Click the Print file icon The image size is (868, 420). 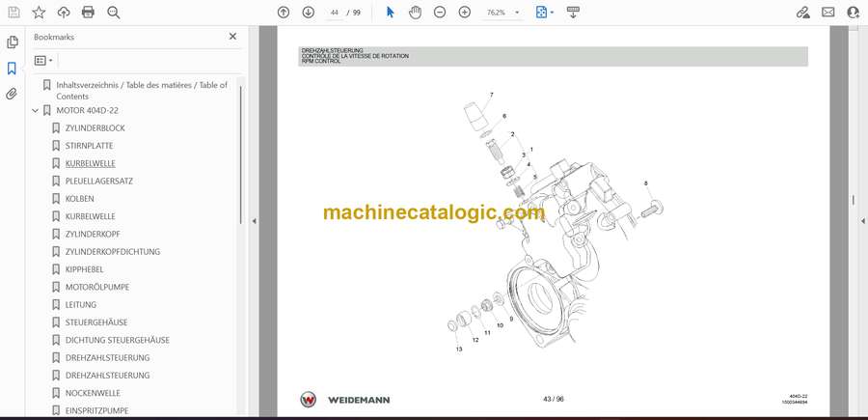(x=88, y=13)
